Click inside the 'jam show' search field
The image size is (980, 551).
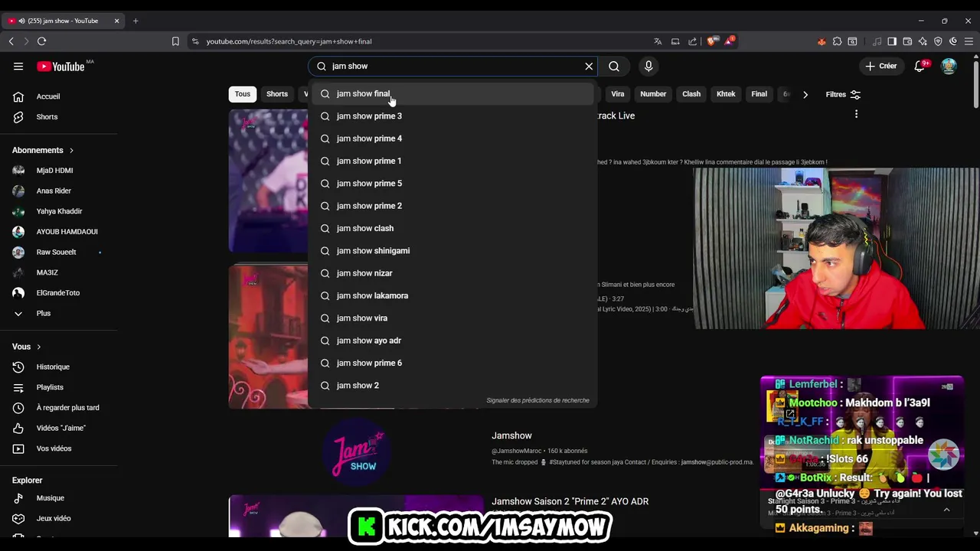453,67
